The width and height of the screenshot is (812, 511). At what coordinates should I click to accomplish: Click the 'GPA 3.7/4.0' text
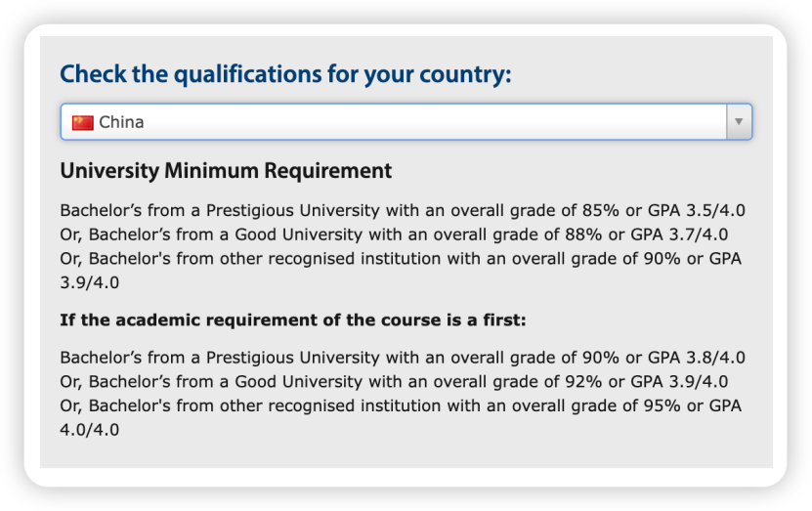coord(679,234)
